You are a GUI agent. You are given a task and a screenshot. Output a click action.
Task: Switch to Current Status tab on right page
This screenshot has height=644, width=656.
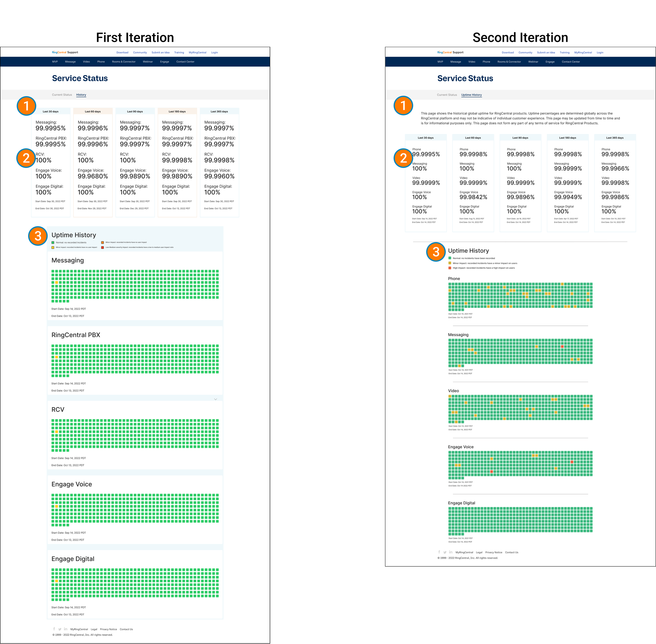447,95
